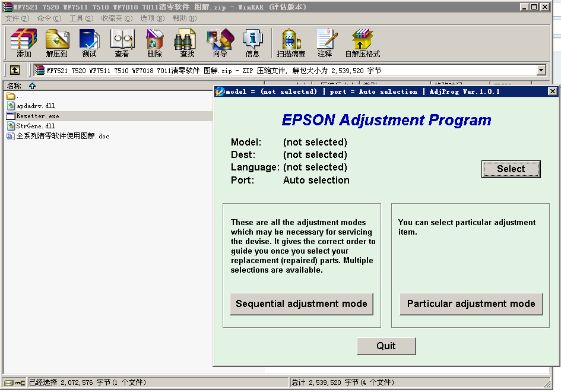Open the 收藏夹(O) menu
The width and height of the screenshot is (561, 392).
coord(116,18)
